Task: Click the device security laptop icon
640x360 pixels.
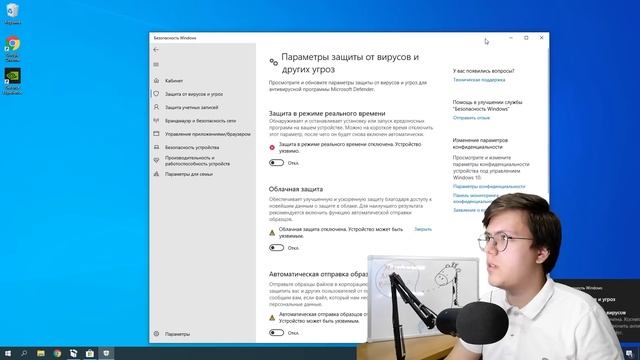Action: pyautogui.click(x=156, y=147)
